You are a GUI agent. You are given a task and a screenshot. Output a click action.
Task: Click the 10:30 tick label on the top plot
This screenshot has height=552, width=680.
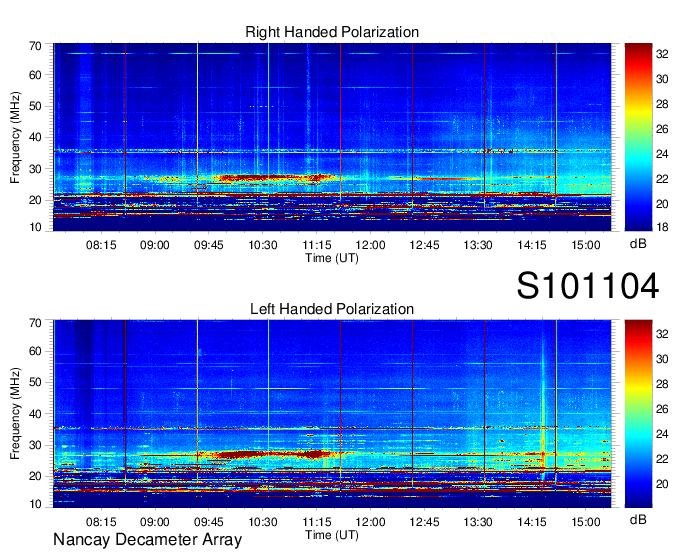pyautogui.click(x=263, y=245)
